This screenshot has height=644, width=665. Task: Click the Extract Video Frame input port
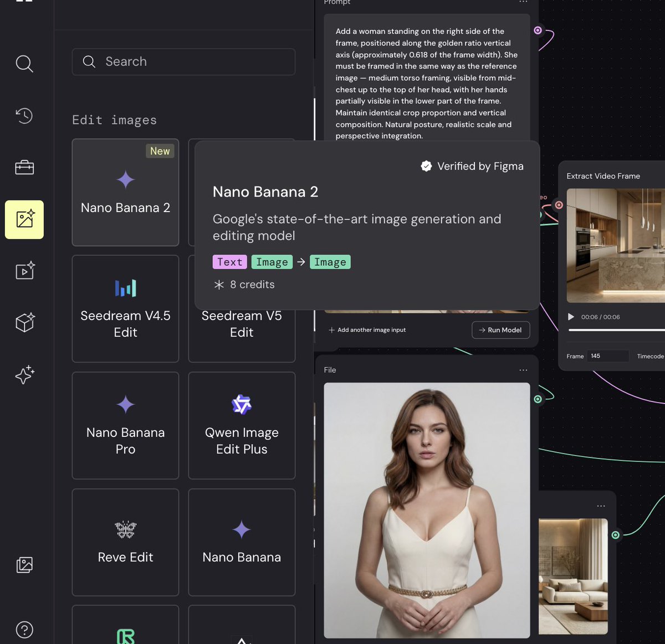[559, 205]
